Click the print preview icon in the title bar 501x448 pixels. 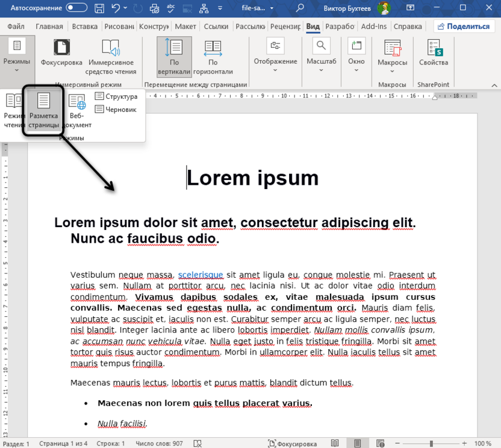154,8
